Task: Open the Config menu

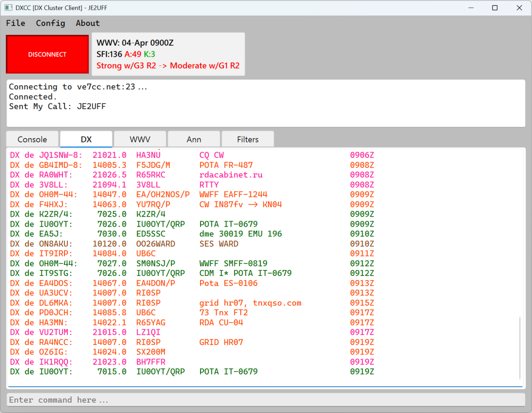Action: tap(50, 23)
